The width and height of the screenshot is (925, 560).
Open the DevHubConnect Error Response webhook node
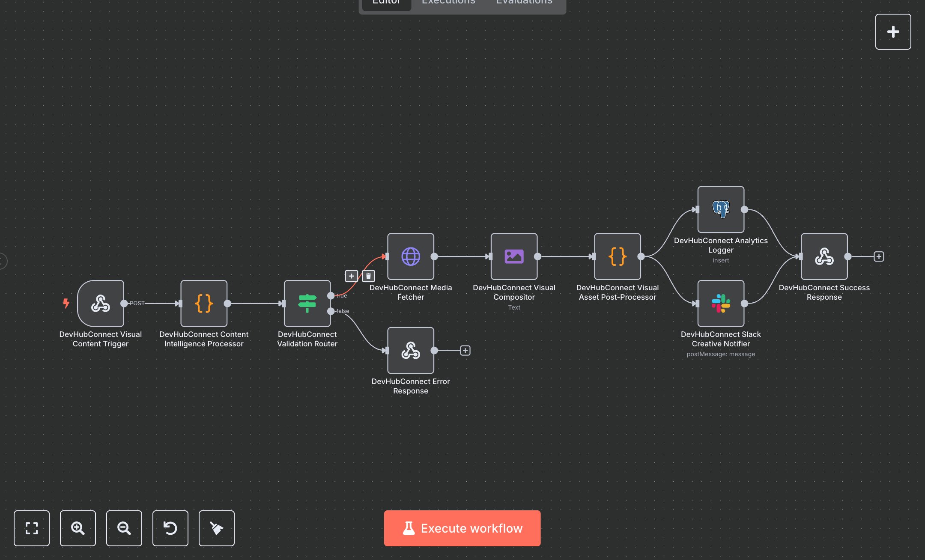tap(410, 351)
